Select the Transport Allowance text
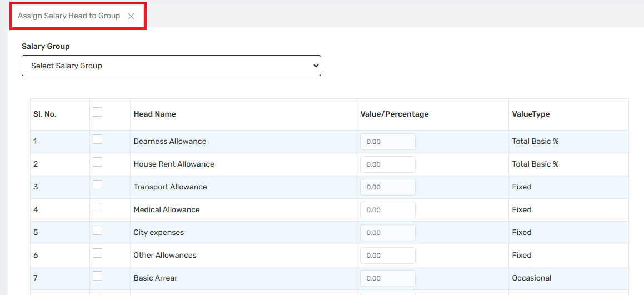 [170, 187]
